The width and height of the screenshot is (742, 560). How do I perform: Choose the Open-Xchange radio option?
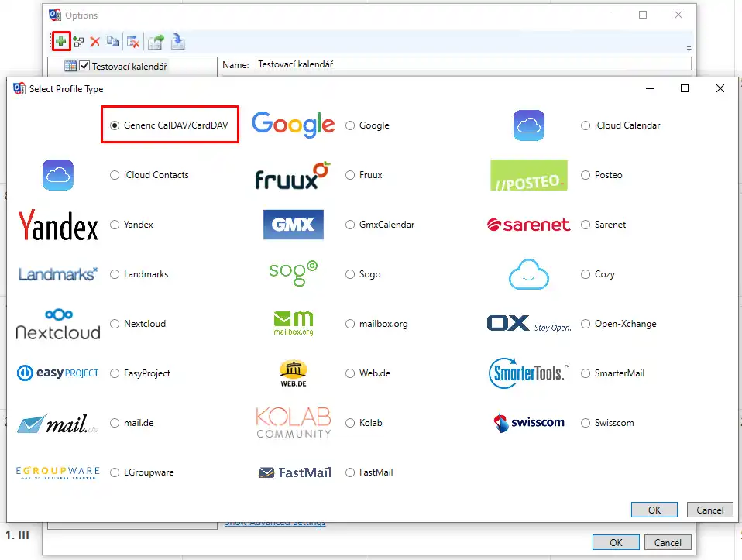[x=586, y=324]
